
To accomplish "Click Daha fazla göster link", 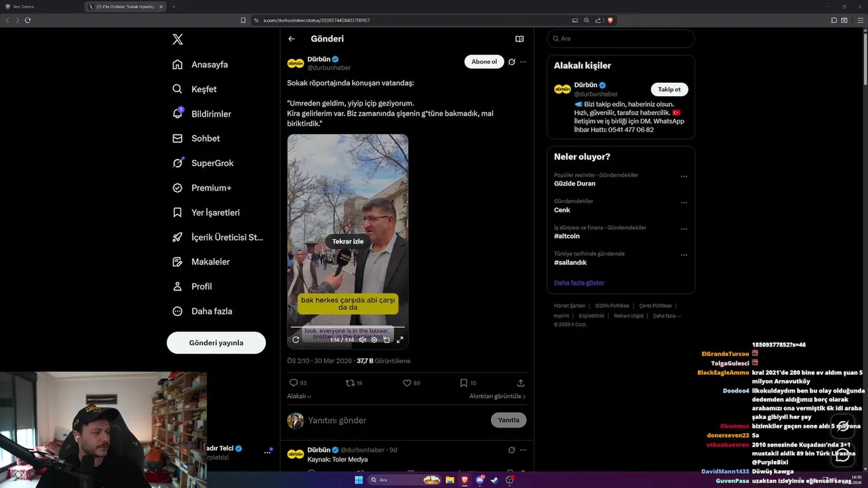I will coord(579,283).
